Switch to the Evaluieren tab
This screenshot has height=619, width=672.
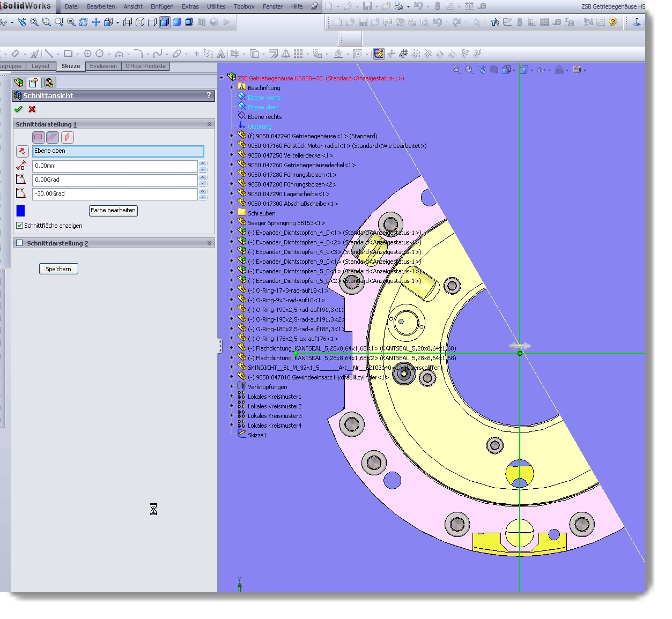tap(103, 66)
